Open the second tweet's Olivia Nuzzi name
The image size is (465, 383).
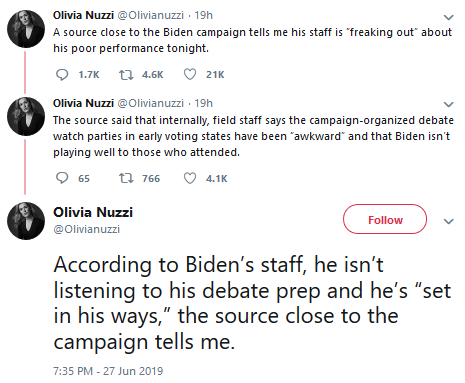tap(83, 103)
